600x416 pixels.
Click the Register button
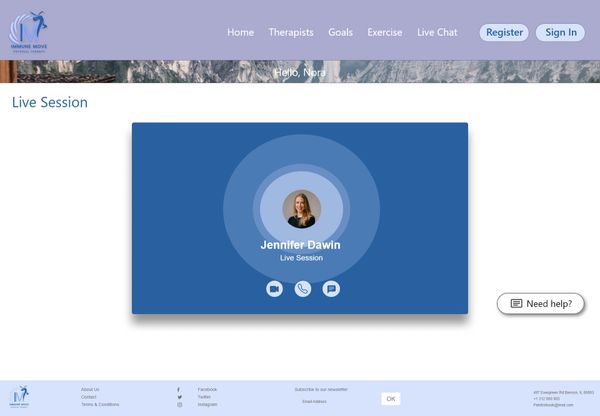click(504, 33)
